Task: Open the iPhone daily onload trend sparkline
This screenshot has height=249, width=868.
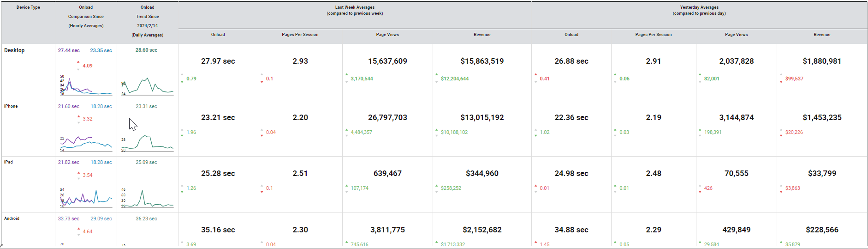Action: click(147, 142)
